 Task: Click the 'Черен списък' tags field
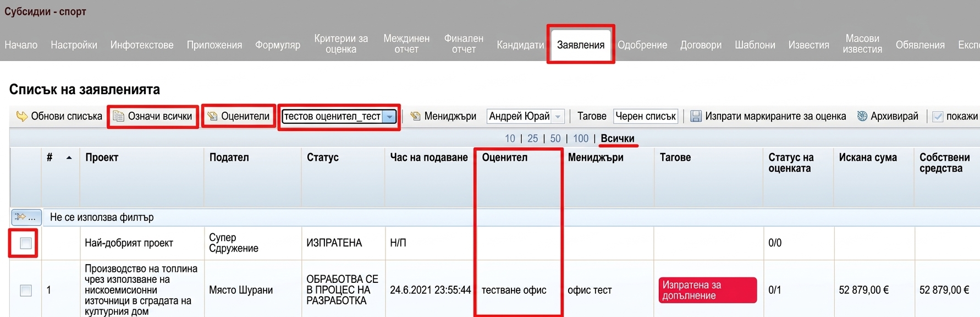(646, 116)
